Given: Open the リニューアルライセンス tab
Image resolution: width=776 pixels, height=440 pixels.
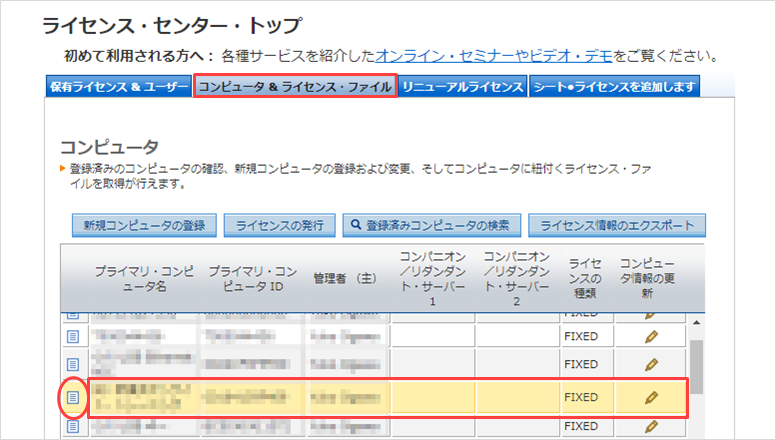Looking at the screenshot, I should click(x=463, y=87).
